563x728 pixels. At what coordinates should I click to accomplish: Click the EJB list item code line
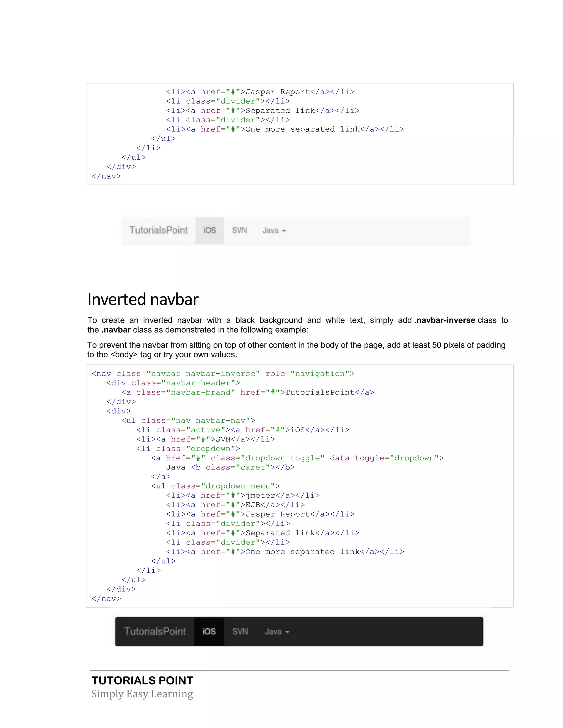pyautogui.click(x=236, y=505)
